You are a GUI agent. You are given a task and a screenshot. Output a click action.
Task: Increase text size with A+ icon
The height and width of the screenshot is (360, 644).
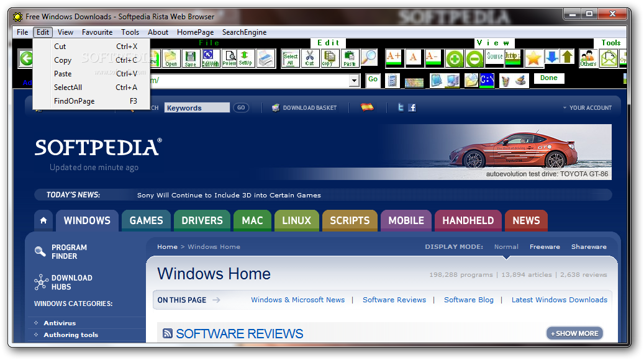(394, 58)
